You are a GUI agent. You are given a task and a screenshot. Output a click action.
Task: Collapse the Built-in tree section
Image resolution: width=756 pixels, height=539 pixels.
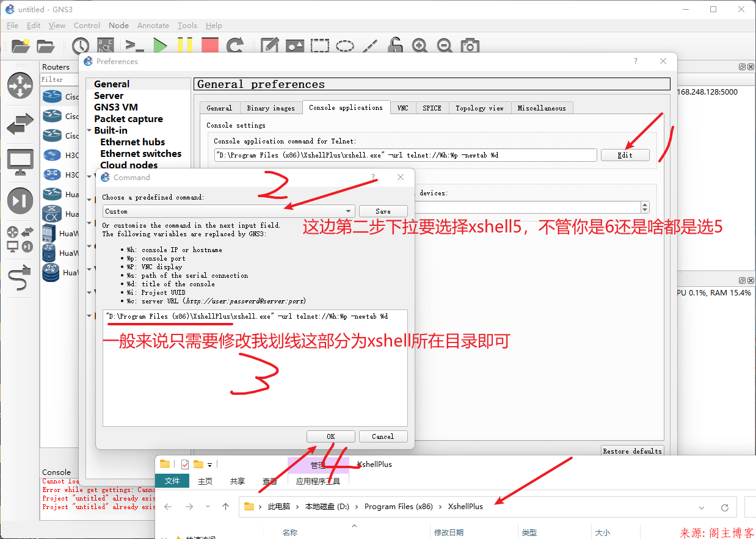coord(90,131)
